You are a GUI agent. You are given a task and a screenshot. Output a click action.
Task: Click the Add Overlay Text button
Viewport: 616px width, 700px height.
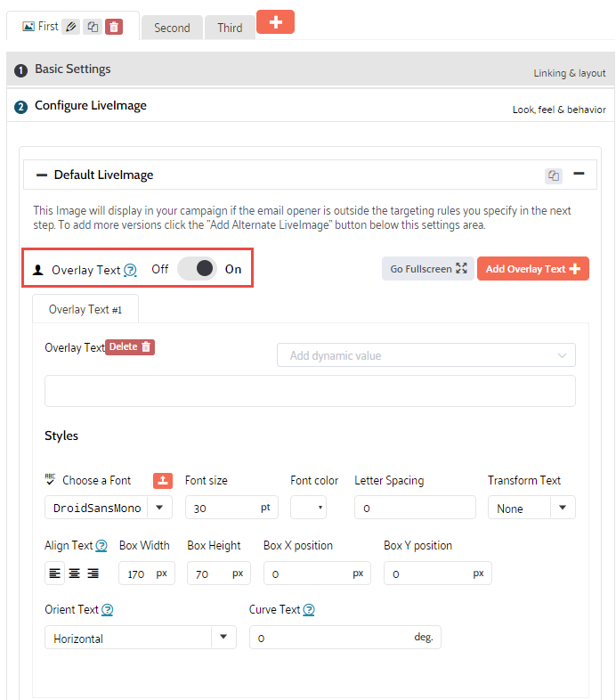coord(532,269)
